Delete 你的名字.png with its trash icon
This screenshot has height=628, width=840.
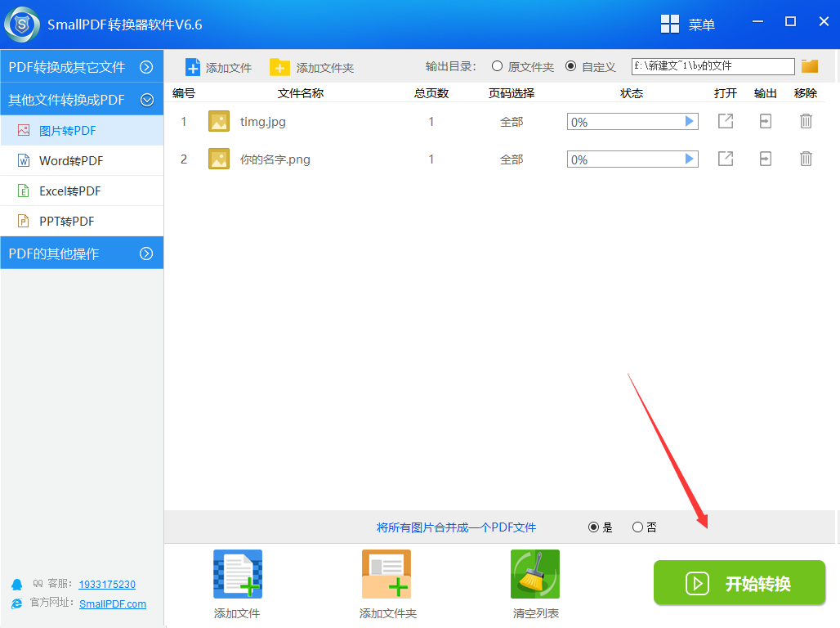806,159
